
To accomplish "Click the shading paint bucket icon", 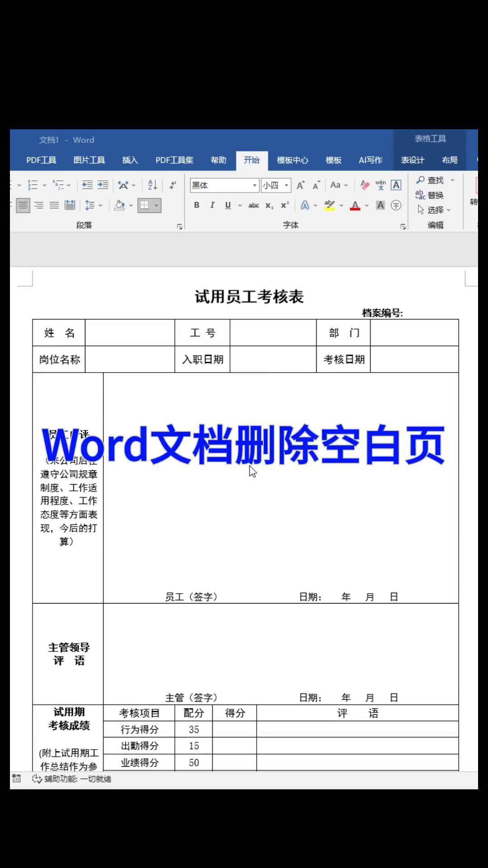I will pyautogui.click(x=119, y=206).
